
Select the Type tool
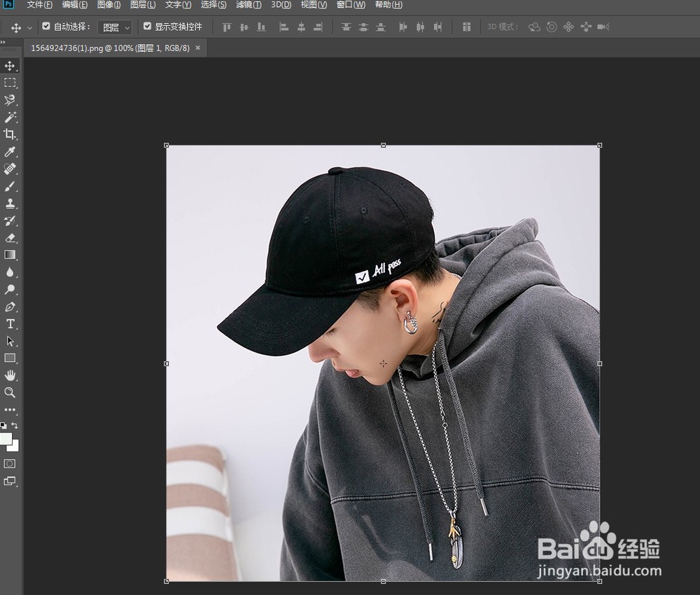click(x=10, y=324)
